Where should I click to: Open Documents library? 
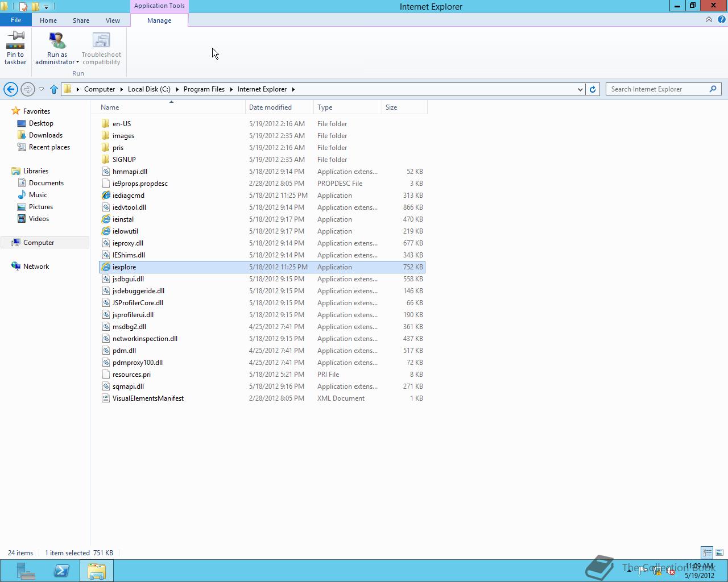46,183
